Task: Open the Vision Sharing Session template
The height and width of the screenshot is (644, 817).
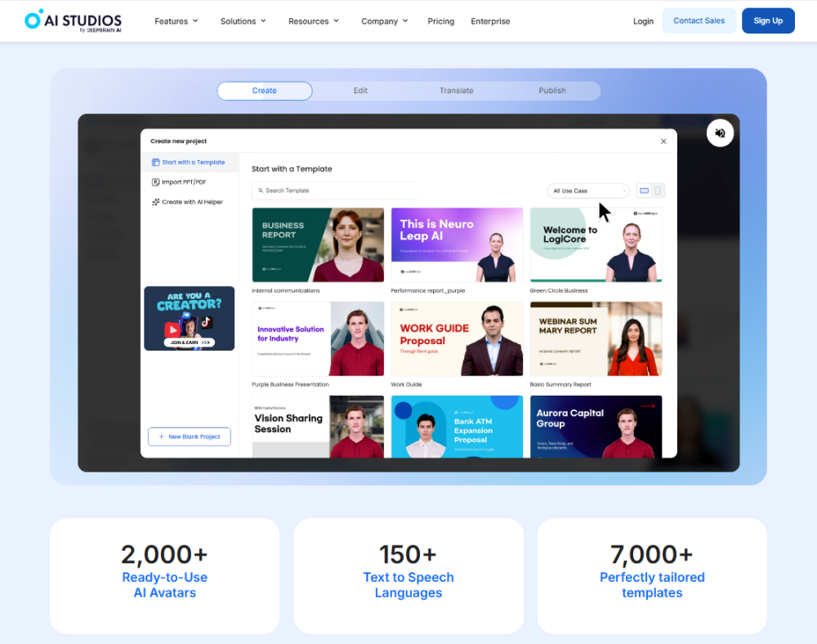Action: (318, 427)
